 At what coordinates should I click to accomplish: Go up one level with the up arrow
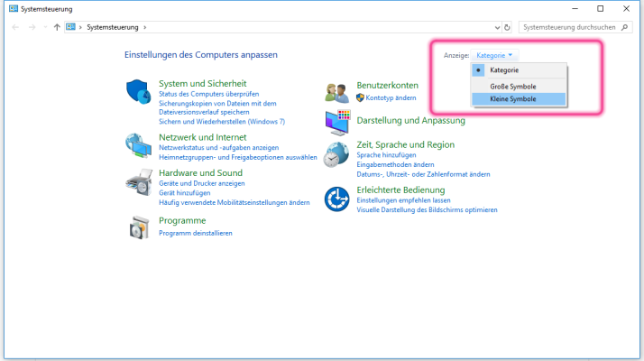(57, 28)
